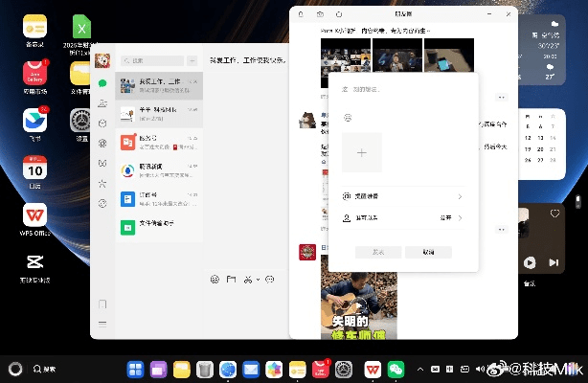Play the guitar video in Moments feed

coord(359,304)
